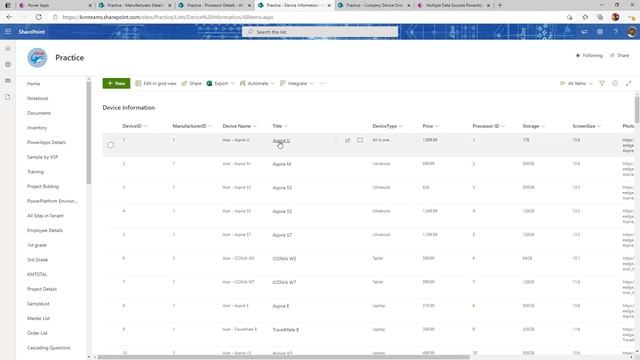Go back in the browser

point(9,17)
